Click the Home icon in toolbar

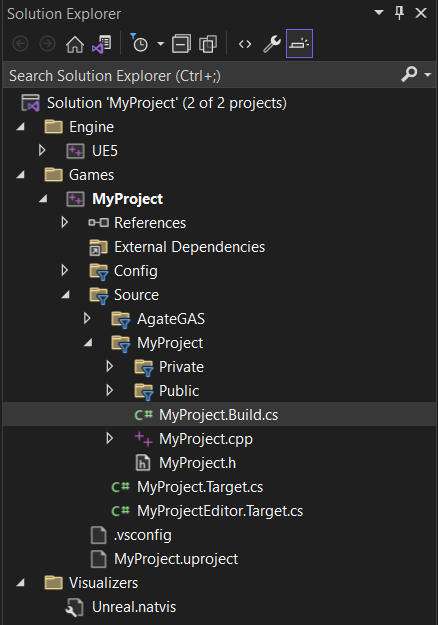click(x=75, y=44)
